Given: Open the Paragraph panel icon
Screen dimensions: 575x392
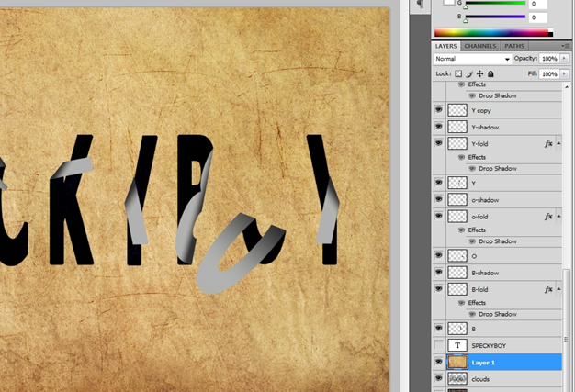Looking at the screenshot, I should 421,5.
